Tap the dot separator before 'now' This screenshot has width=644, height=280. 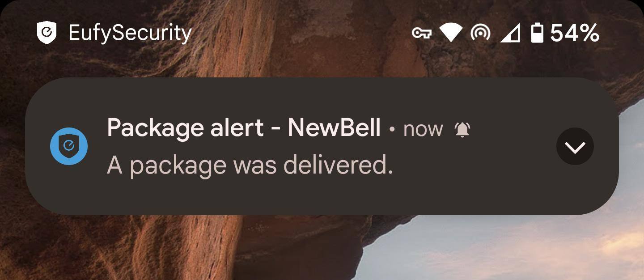tap(392, 130)
